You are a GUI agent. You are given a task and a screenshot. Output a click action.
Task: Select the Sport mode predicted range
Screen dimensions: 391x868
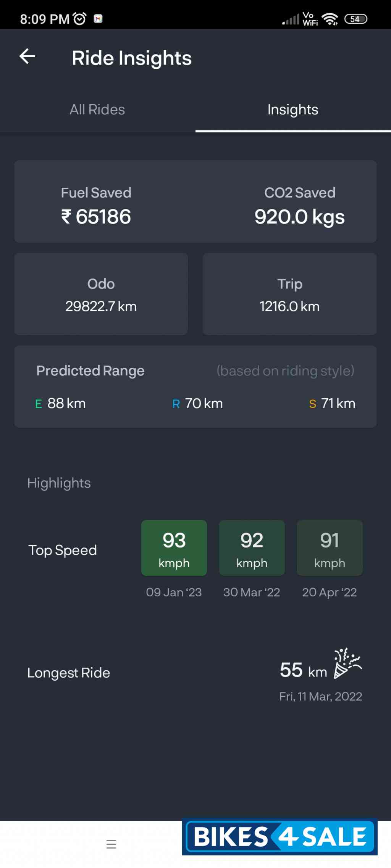(x=332, y=403)
